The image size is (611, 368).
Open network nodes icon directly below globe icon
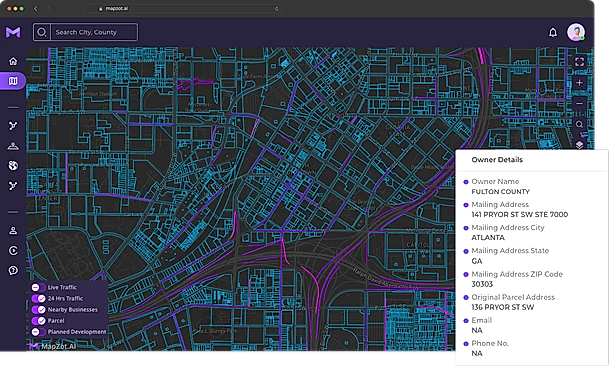[13, 186]
